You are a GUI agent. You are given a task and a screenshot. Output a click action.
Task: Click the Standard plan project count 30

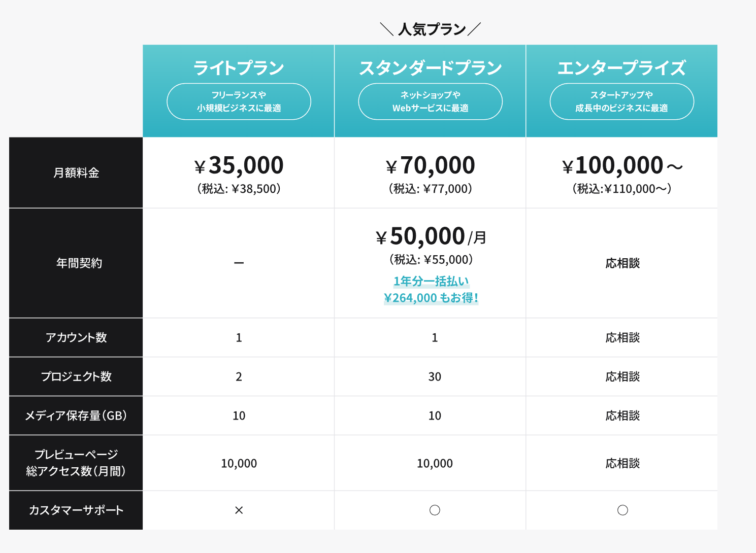[x=435, y=377]
